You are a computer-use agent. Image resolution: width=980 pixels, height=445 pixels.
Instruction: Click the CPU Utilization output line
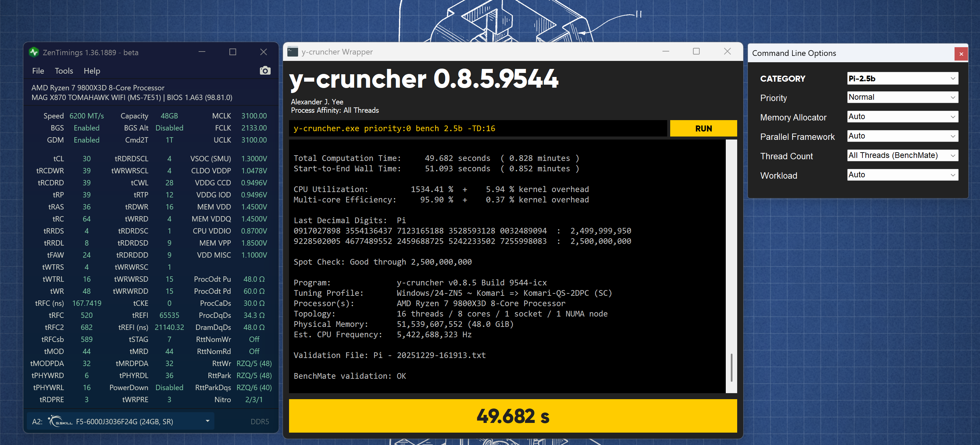pyautogui.click(x=441, y=189)
